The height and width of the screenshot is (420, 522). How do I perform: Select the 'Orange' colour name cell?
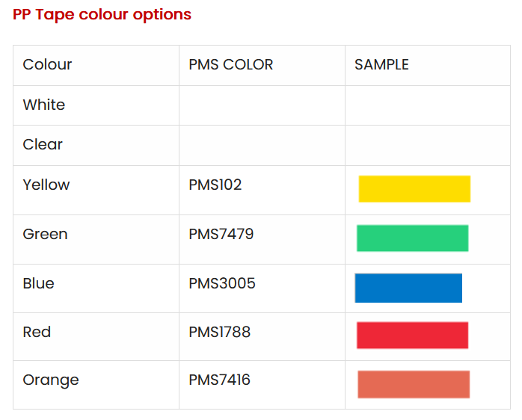pos(51,380)
